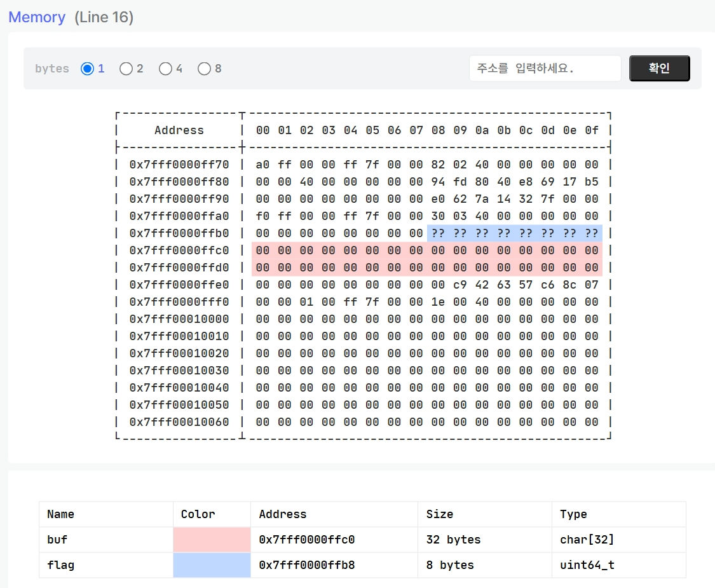
Task: Click the 0a column header
Action: 482,130
